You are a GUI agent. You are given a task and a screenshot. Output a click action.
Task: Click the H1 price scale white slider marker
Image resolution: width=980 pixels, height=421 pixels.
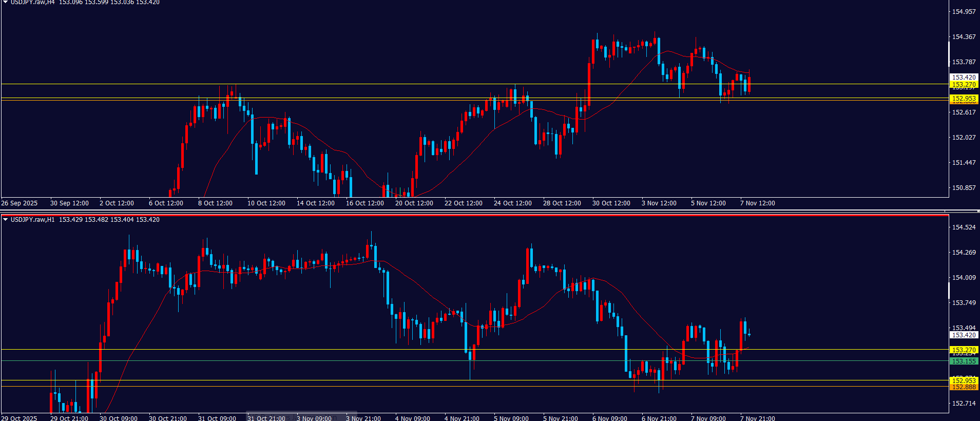(x=948, y=291)
